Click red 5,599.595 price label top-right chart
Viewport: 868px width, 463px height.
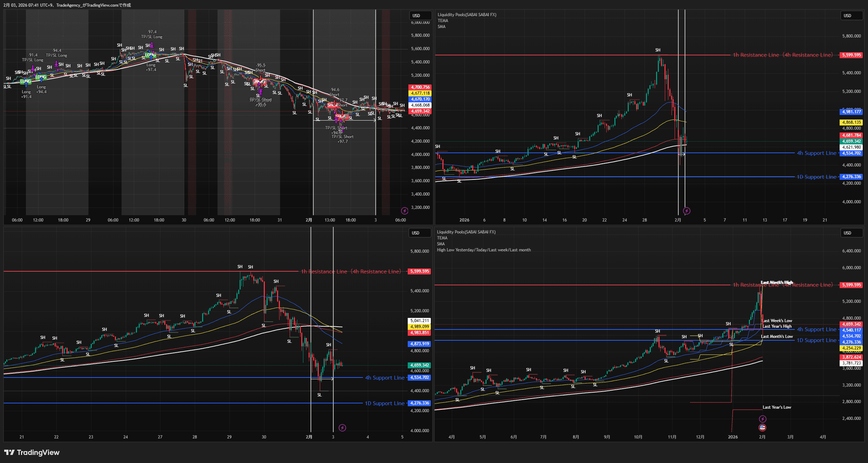851,55
